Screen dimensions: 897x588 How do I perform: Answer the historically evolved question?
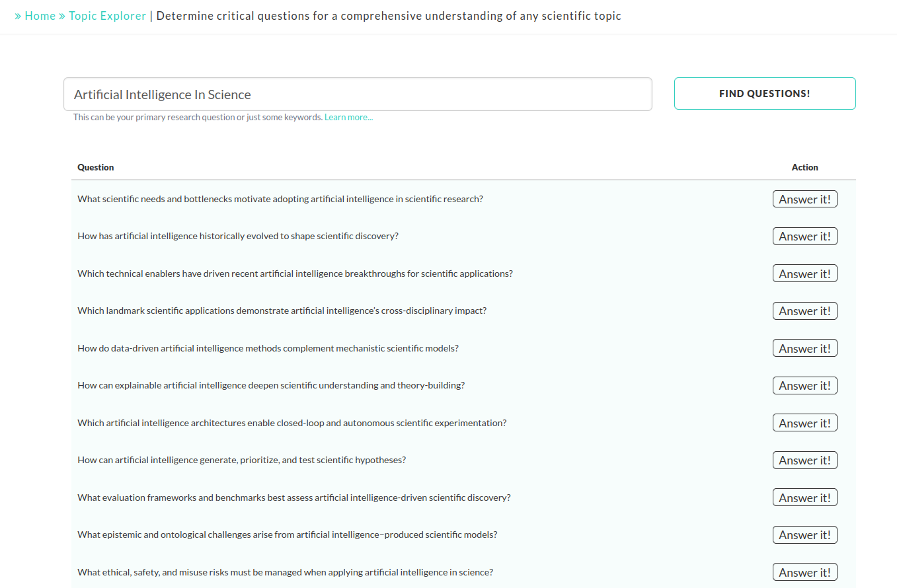click(x=804, y=237)
